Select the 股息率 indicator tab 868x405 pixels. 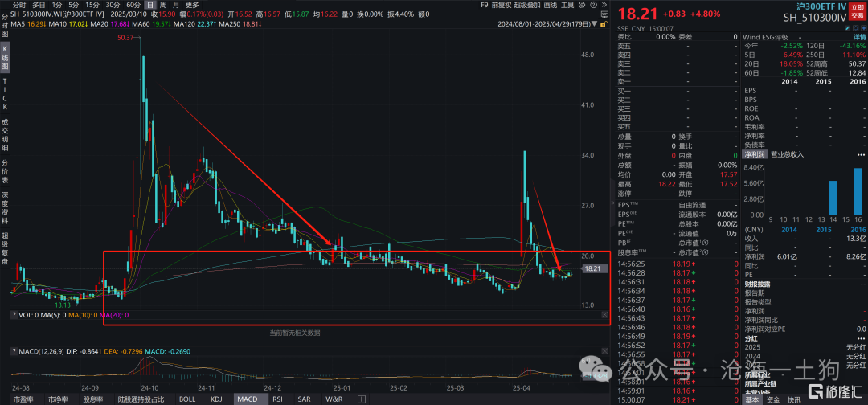click(x=92, y=399)
